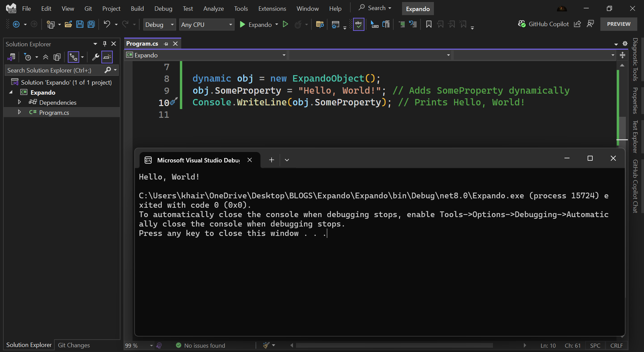This screenshot has width=644, height=352.
Task: Toggle Preview Selected Items in Solution Explorer
Action: pyautogui.click(x=107, y=57)
